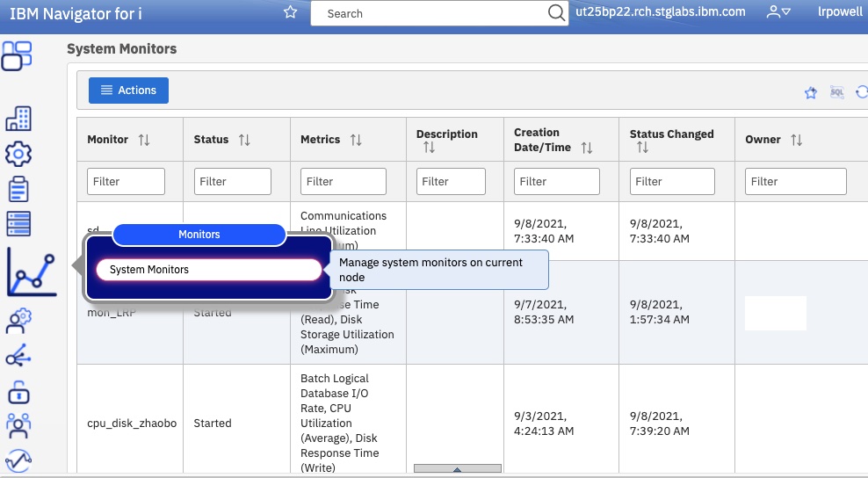Sort by Status Changed column arrows

pos(642,148)
